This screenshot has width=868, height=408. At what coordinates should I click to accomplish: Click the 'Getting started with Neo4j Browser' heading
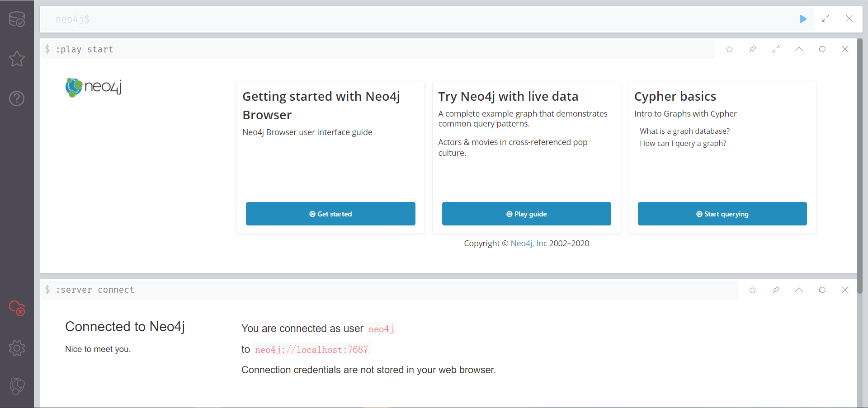point(321,105)
